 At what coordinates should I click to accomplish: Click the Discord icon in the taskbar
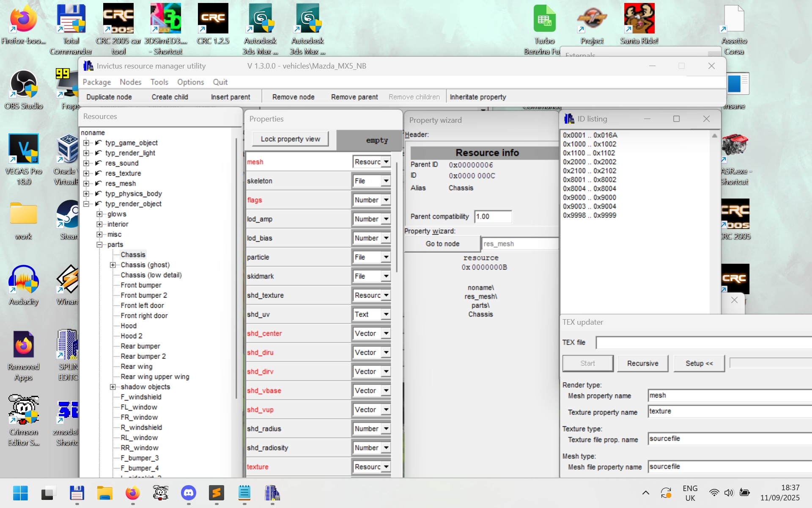pos(188,493)
